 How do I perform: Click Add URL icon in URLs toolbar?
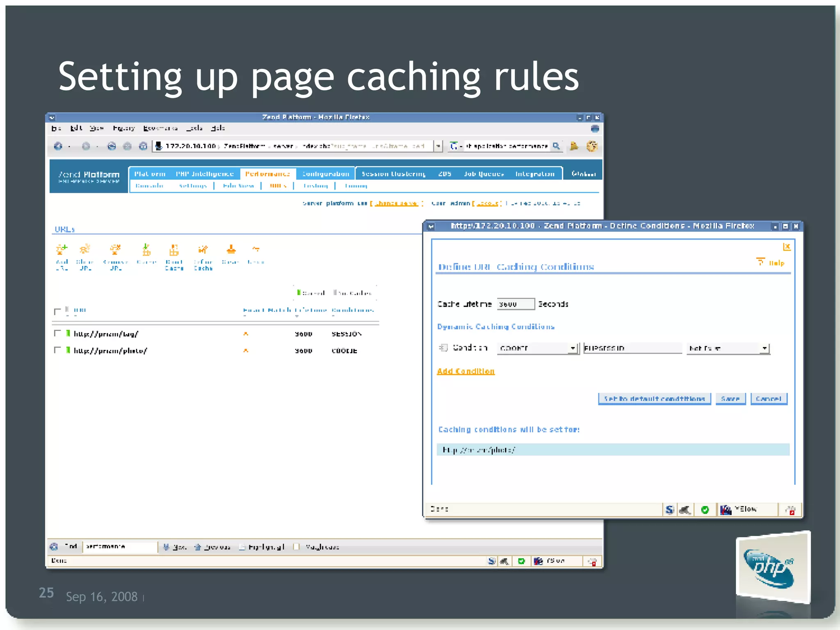pos(62,249)
